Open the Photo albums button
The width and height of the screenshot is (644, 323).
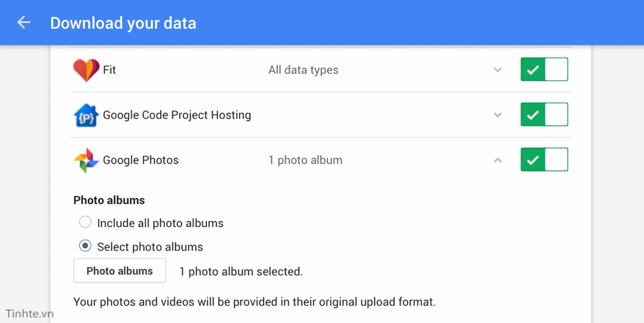[119, 271]
